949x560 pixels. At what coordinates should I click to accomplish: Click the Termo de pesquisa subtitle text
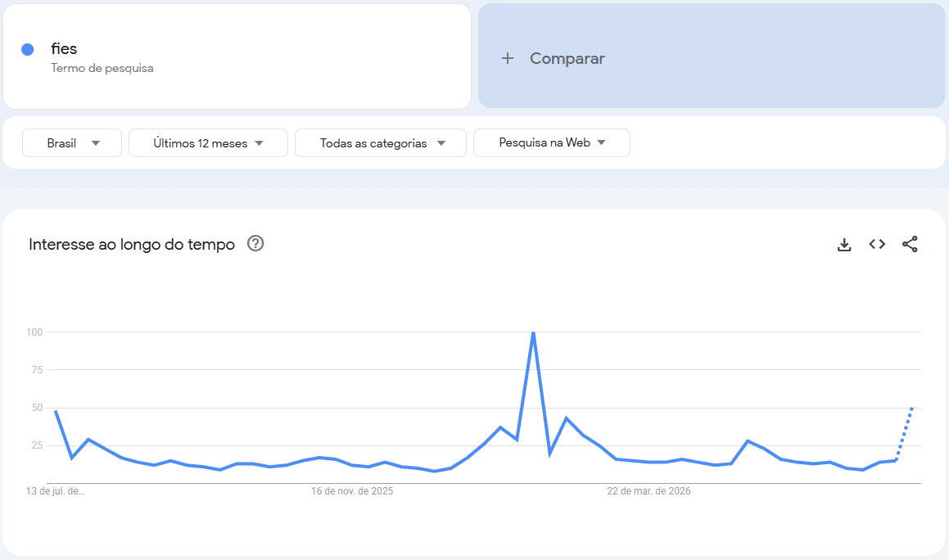tap(102, 69)
